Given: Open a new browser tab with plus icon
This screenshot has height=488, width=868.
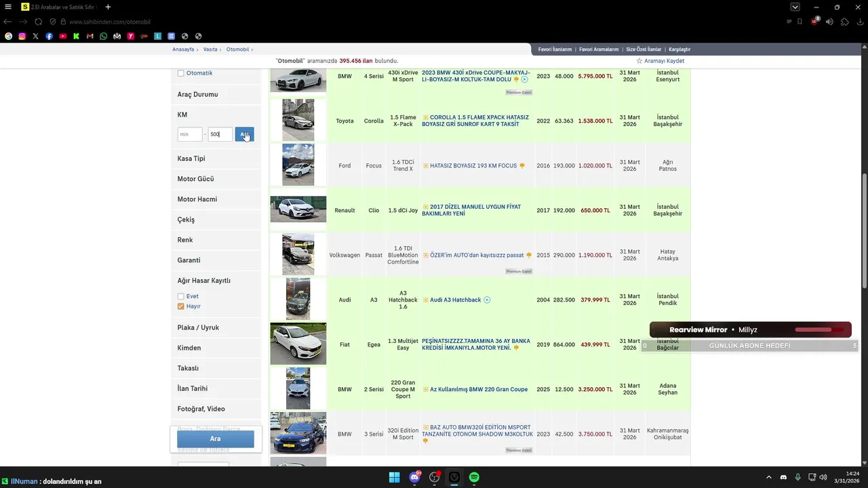Looking at the screenshot, I should point(108,7).
